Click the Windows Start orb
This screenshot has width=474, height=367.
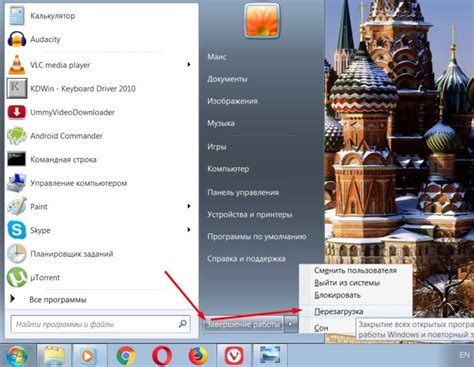[17, 356]
